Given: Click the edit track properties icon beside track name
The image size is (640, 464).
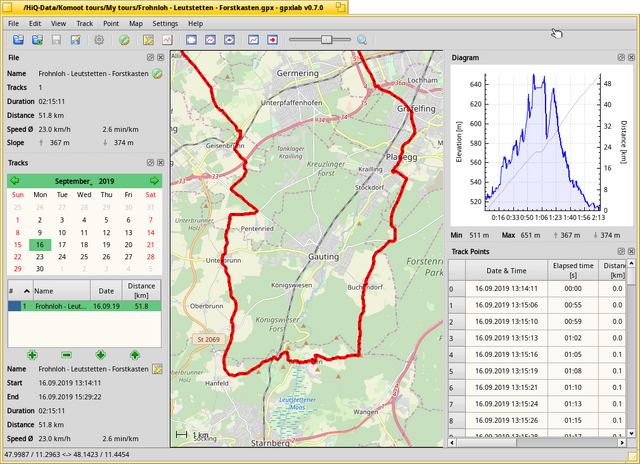Looking at the screenshot, I should 157,369.
